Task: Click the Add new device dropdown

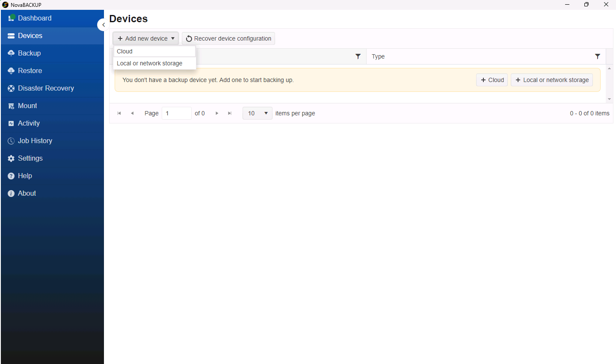Action: (x=146, y=38)
